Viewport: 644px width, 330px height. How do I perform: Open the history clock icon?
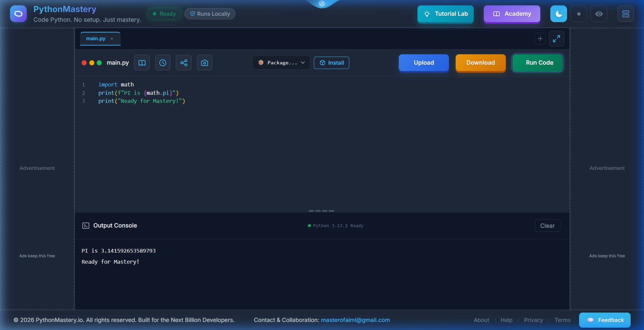(x=163, y=63)
